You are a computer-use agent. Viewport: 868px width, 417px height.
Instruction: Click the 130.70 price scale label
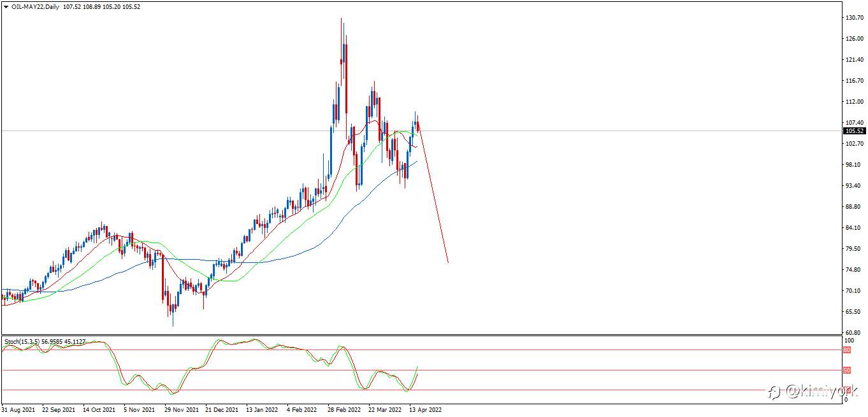coord(854,18)
